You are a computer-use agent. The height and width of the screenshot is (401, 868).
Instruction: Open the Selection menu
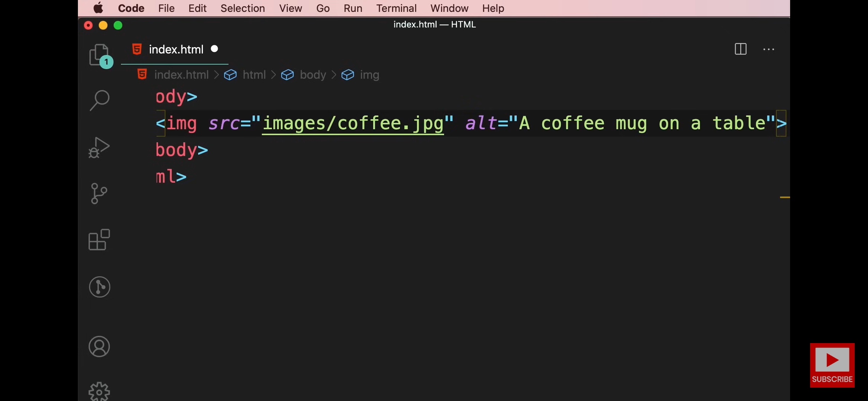pos(243,8)
